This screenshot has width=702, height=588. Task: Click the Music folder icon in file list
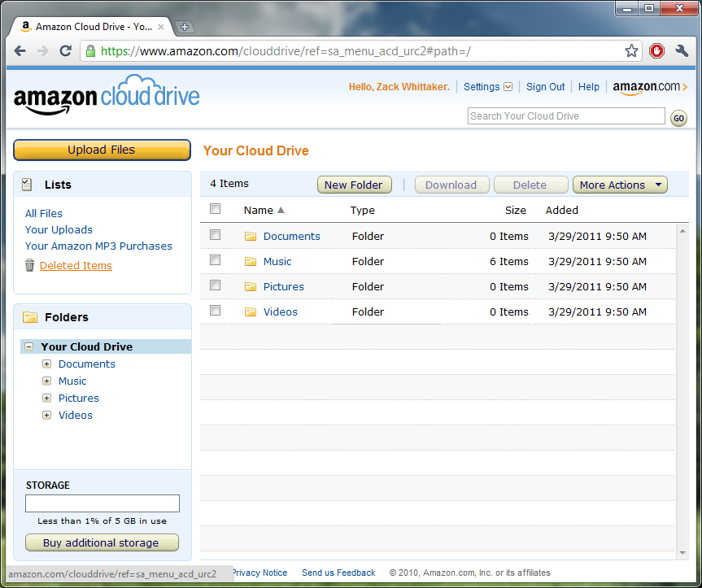(x=251, y=261)
